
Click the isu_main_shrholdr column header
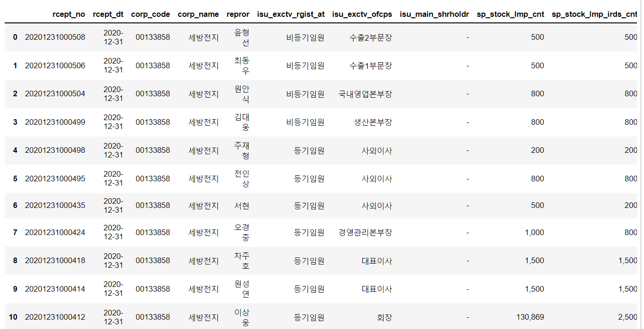(434, 14)
